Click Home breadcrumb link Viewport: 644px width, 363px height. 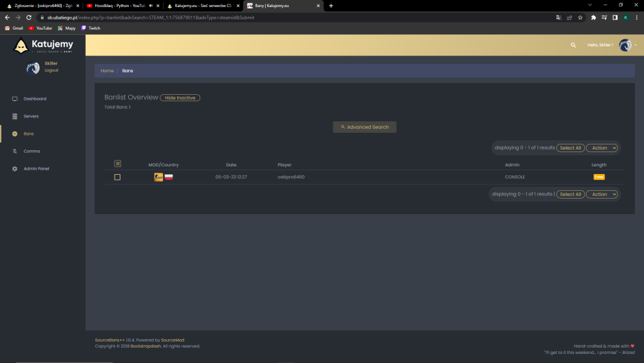click(107, 71)
